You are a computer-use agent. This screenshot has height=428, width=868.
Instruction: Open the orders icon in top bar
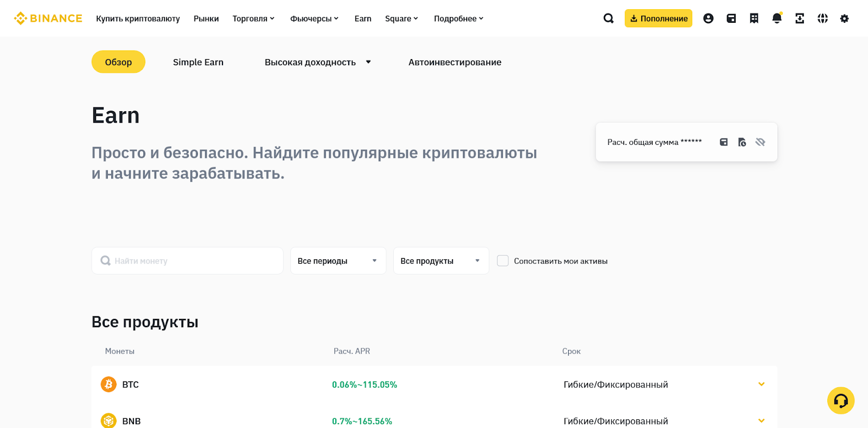[754, 18]
